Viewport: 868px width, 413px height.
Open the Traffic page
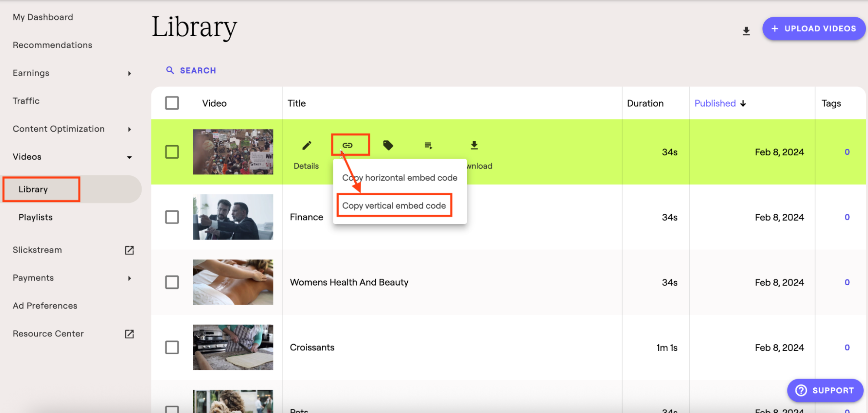tap(26, 101)
